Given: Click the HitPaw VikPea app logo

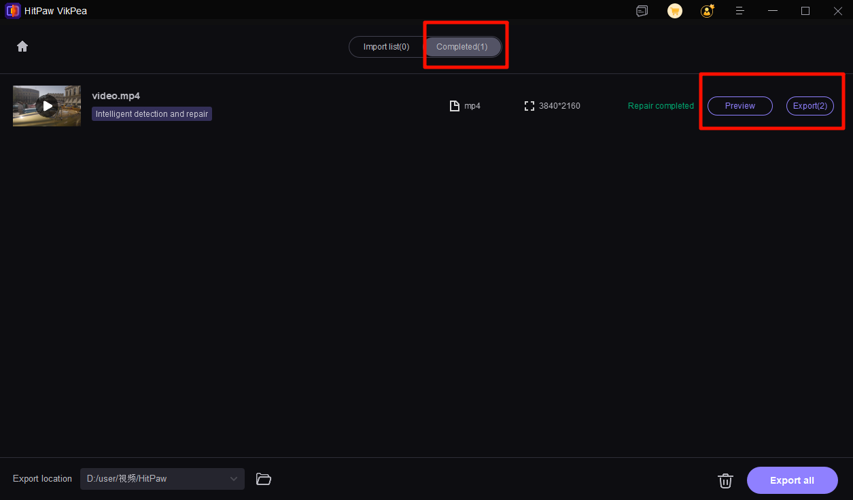Looking at the screenshot, I should [x=13, y=11].
